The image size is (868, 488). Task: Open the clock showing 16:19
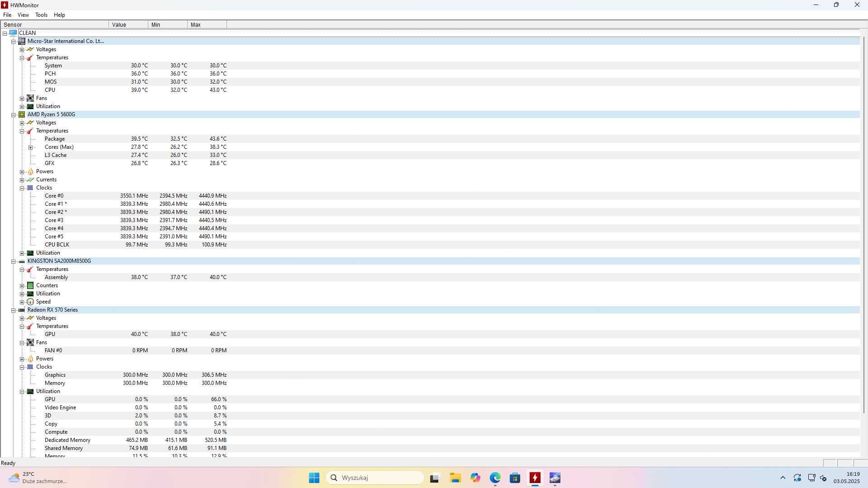click(846, 478)
